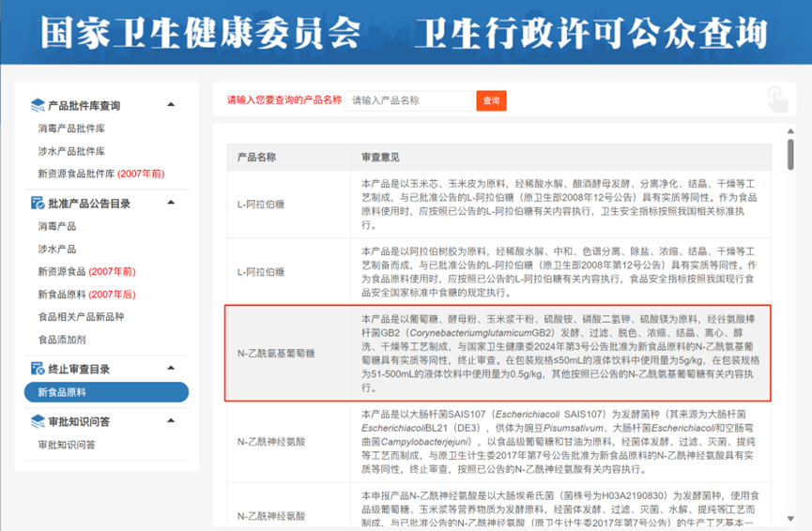This screenshot has height=531, width=812.
Task: Click the 国家卫生健康委员会 header title
Action: pos(200,33)
